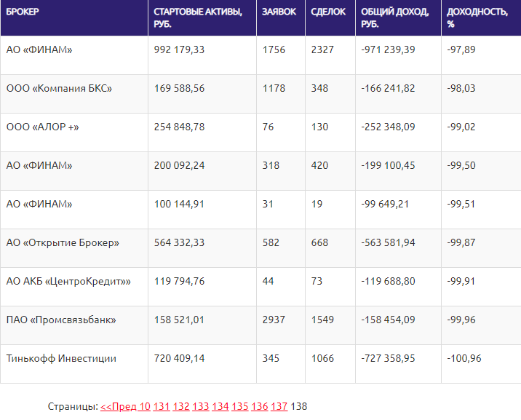Click yield value -99,50

[461, 165]
